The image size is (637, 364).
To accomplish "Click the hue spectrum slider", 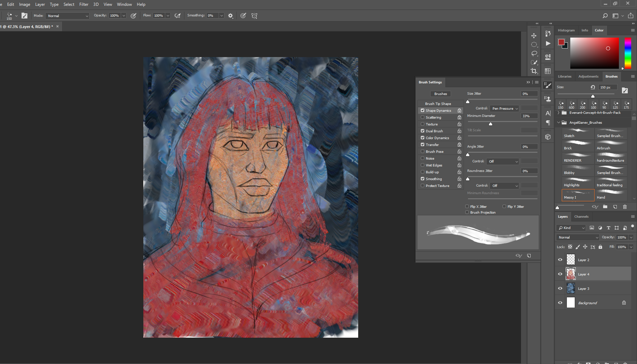I will coord(628,53).
